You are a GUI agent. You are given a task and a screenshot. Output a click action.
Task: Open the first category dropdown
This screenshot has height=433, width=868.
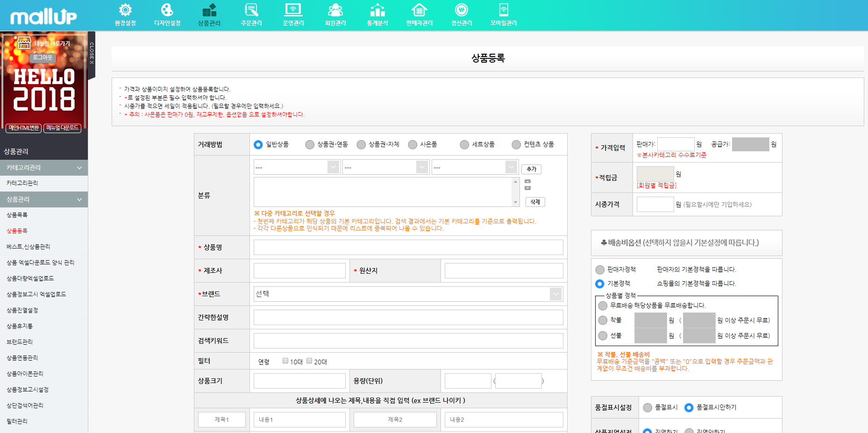click(297, 167)
